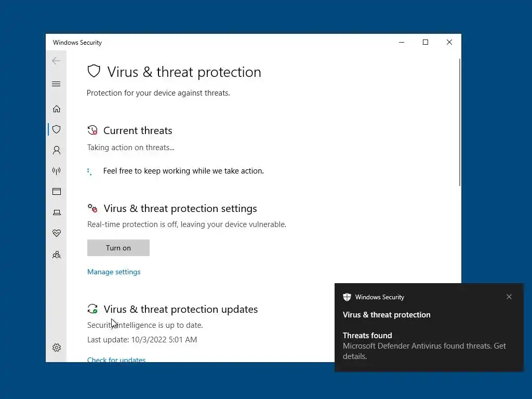Image resolution: width=532 pixels, height=399 pixels.
Task: Open Manage settings link
Action: coord(114,272)
